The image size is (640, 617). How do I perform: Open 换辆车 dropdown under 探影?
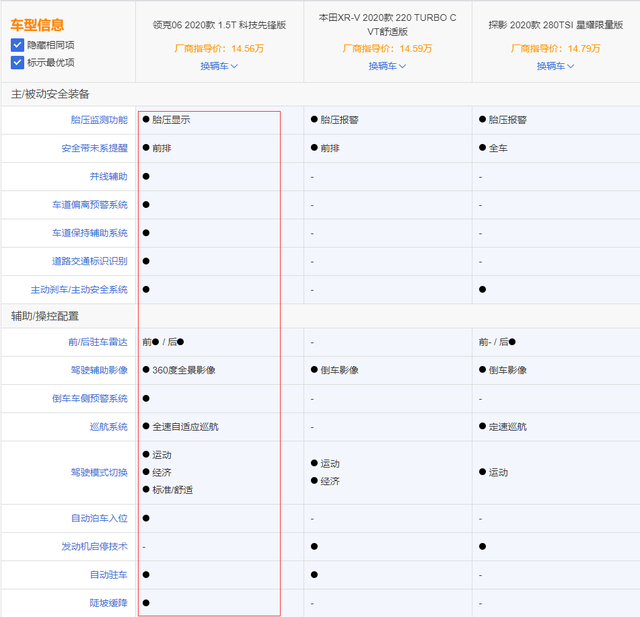(x=556, y=66)
